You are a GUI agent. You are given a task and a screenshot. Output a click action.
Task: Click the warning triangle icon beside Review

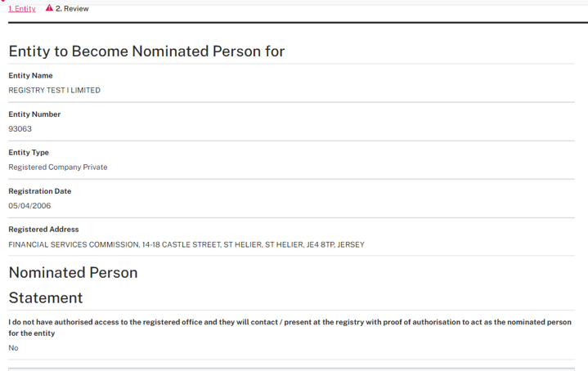(x=49, y=7)
